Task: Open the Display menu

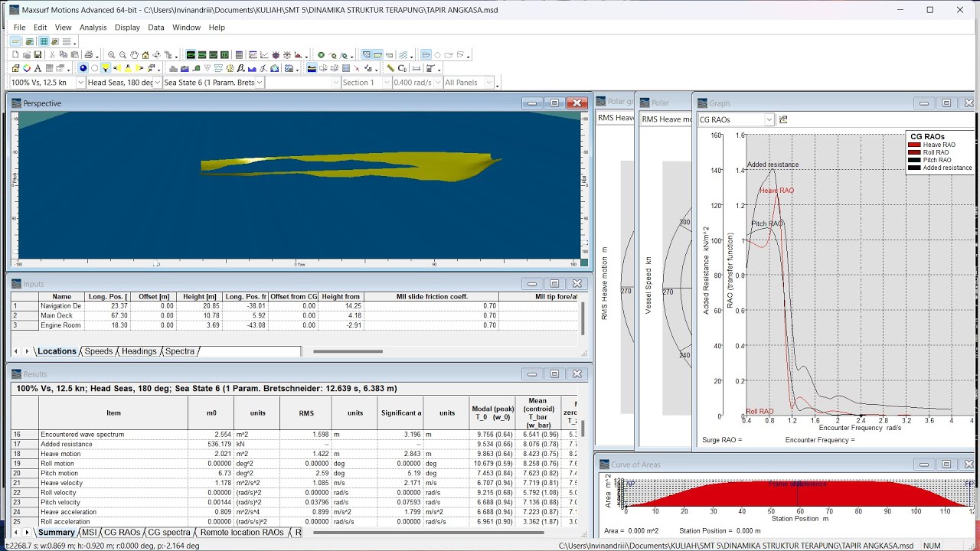Action: (127, 28)
